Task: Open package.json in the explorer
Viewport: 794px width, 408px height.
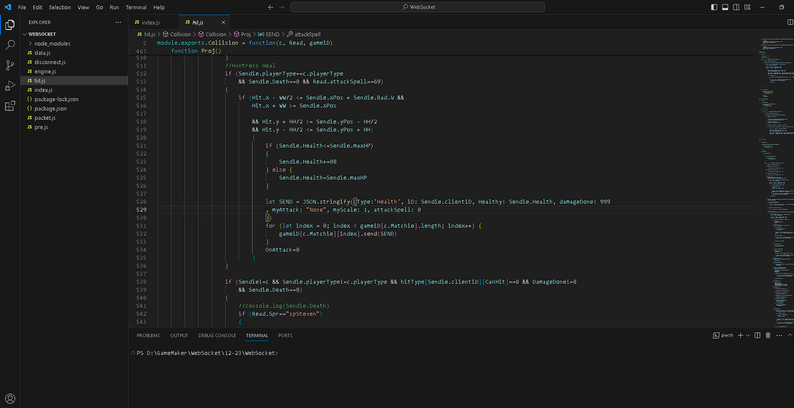Action: 74,108
